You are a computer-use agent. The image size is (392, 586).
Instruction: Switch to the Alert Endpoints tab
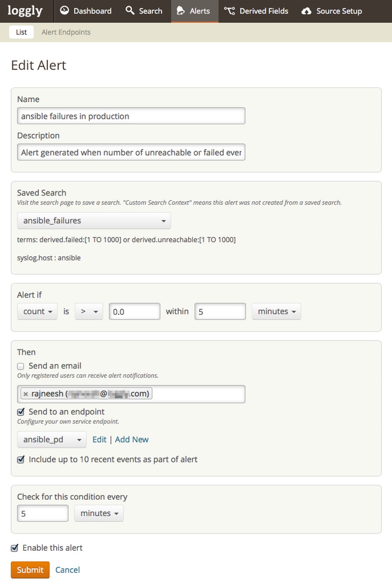[66, 32]
